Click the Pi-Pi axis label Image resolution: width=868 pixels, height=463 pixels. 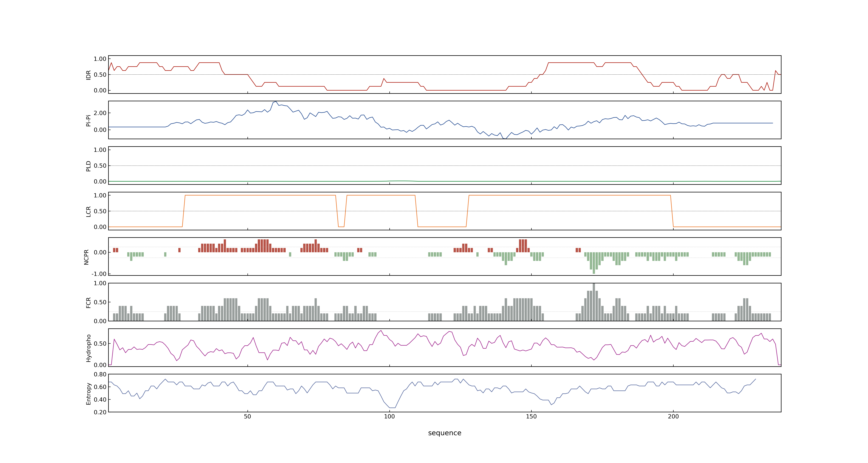[x=88, y=120]
